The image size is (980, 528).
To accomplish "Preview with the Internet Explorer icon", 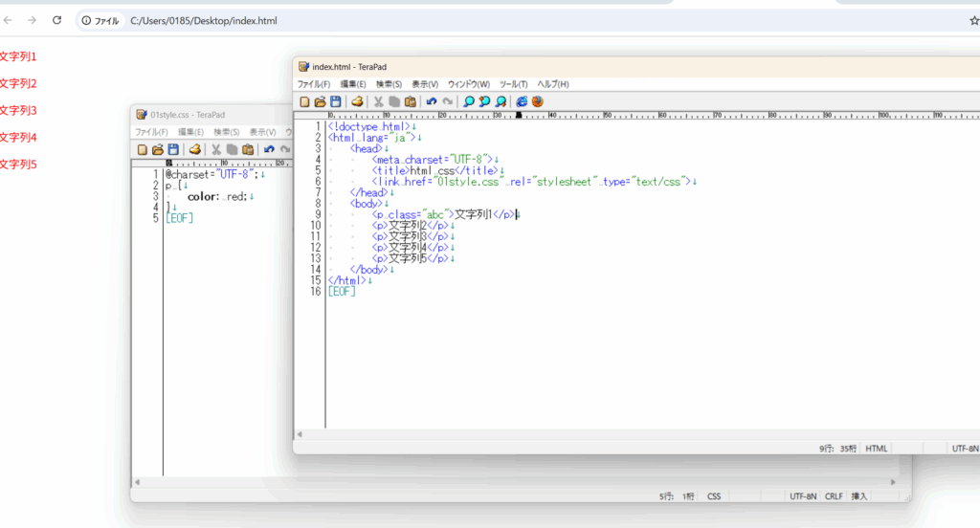I will [x=522, y=100].
